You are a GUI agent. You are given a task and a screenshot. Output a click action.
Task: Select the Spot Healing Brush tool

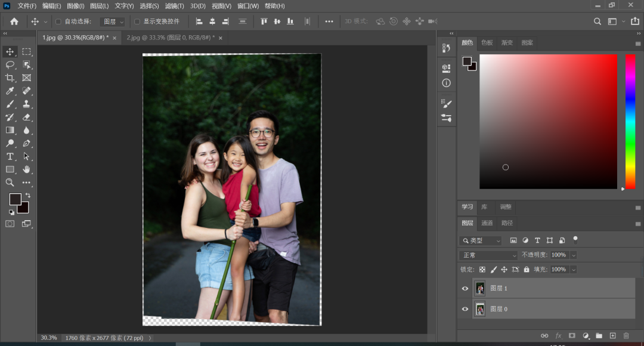click(x=27, y=91)
